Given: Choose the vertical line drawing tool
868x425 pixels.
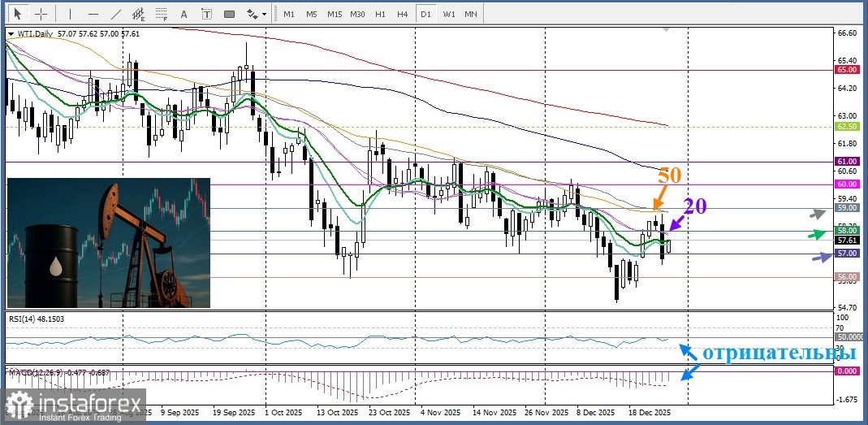Looking at the screenshot, I should (70, 14).
